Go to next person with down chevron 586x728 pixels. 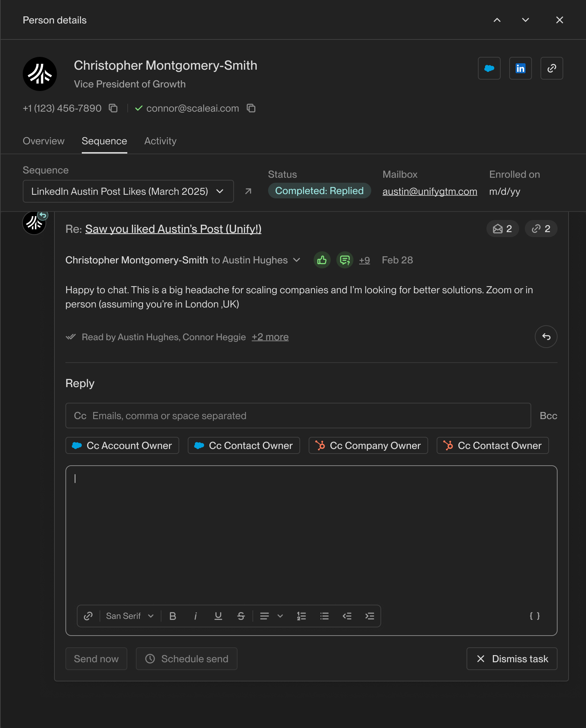[x=526, y=20]
